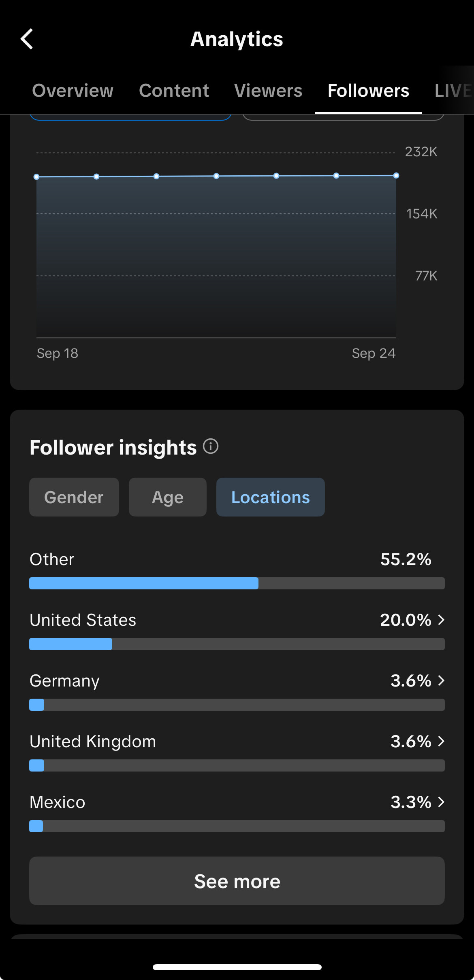Click the United States progress bar
This screenshot has width=474, height=980.
click(237, 644)
